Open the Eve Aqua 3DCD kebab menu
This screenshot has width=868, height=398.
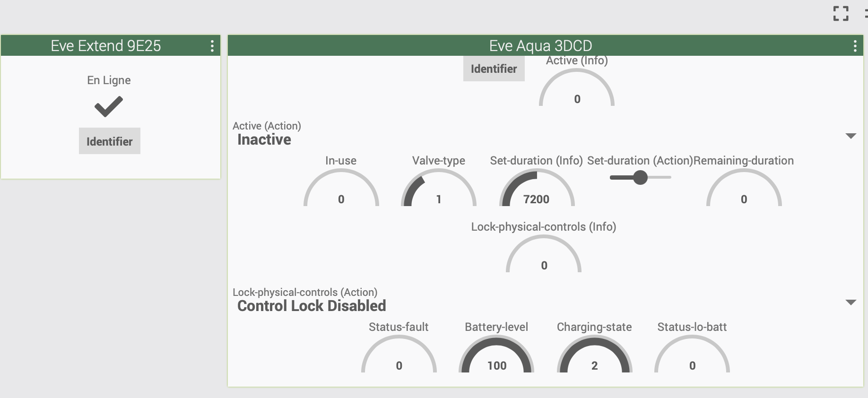coord(855,46)
